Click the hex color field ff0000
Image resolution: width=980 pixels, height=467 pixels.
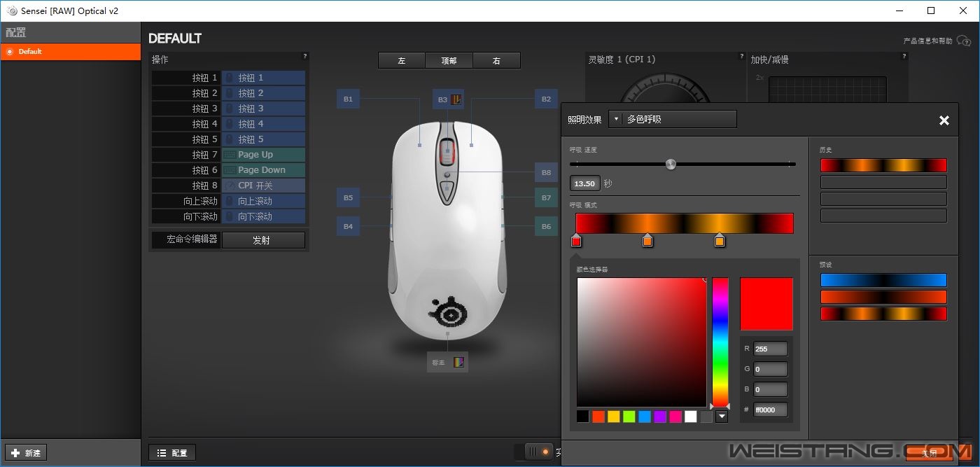click(770, 410)
